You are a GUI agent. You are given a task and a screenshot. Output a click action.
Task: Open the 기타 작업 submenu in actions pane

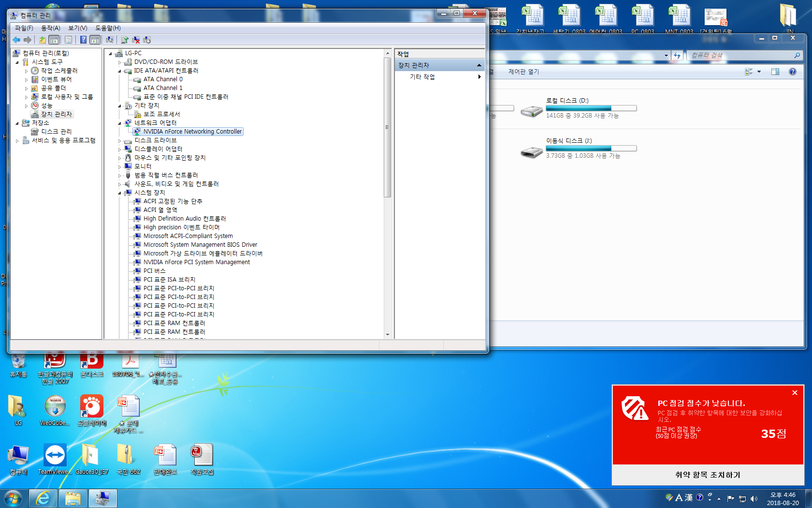439,77
